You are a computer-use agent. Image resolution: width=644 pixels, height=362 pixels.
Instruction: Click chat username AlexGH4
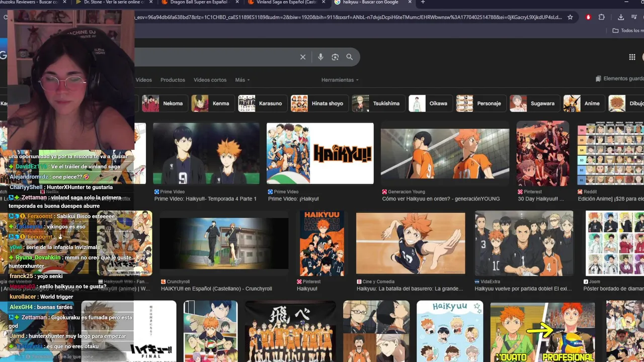(x=21, y=307)
